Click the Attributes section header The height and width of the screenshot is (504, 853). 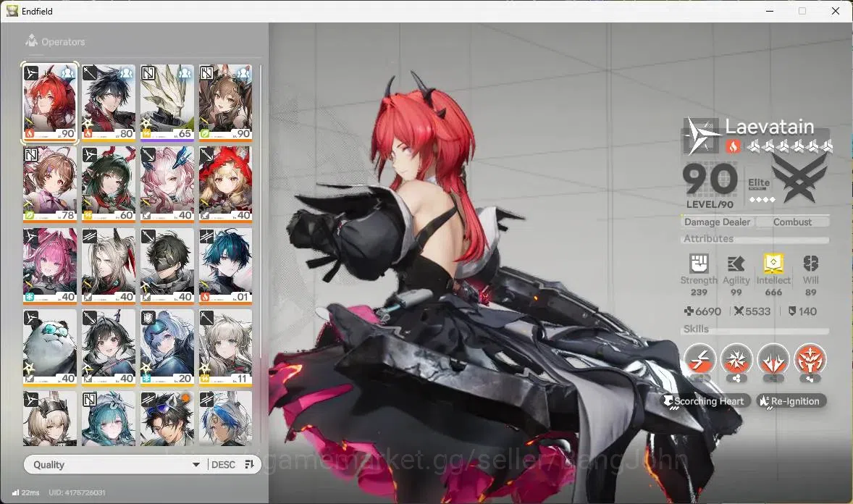tap(708, 238)
